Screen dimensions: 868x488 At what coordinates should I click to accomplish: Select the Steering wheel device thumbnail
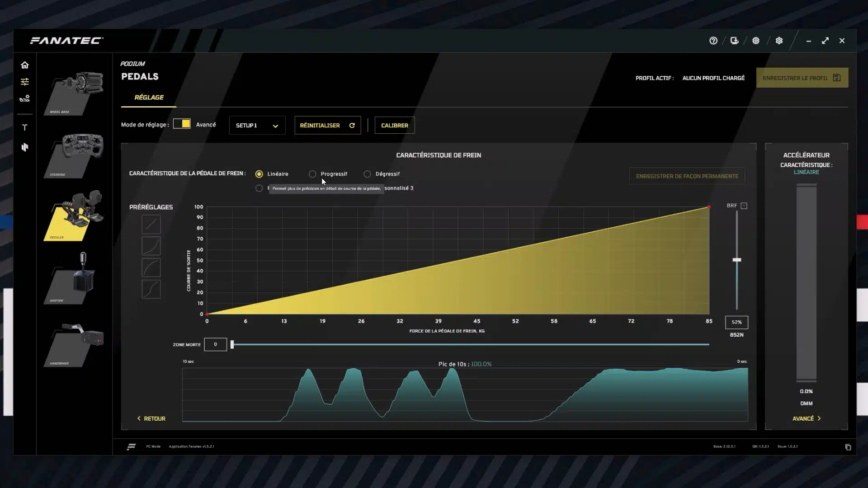[x=74, y=155]
